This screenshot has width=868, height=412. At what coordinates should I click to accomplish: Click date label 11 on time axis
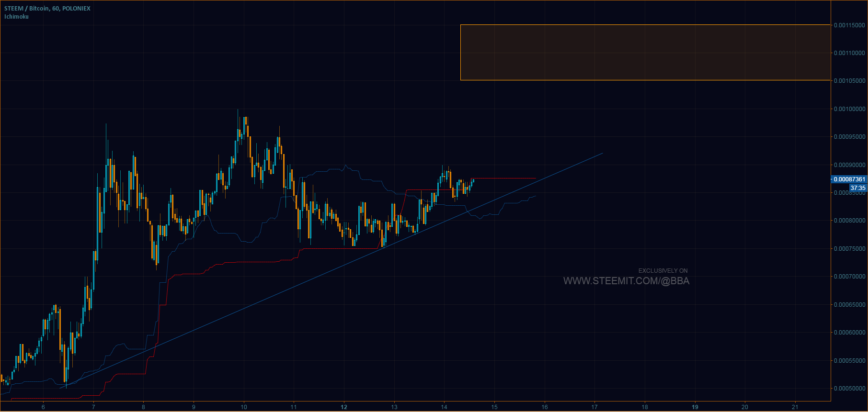pyautogui.click(x=294, y=407)
